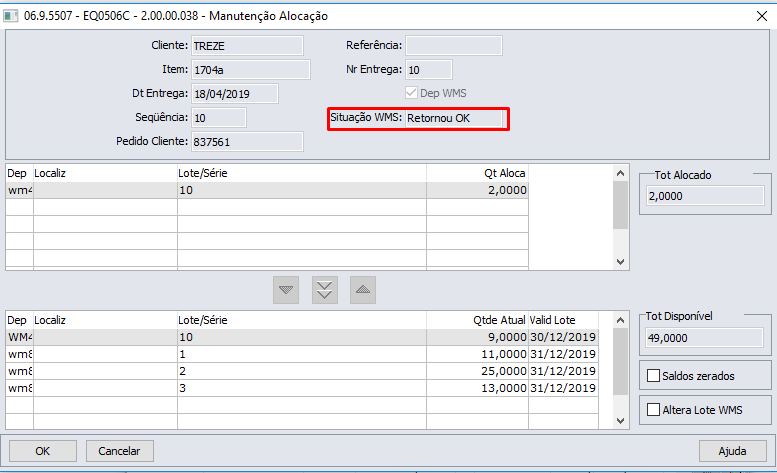This screenshot has height=473, width=777.
Task: Click the Nr Entrega field
Action: (x=429, y=70)
